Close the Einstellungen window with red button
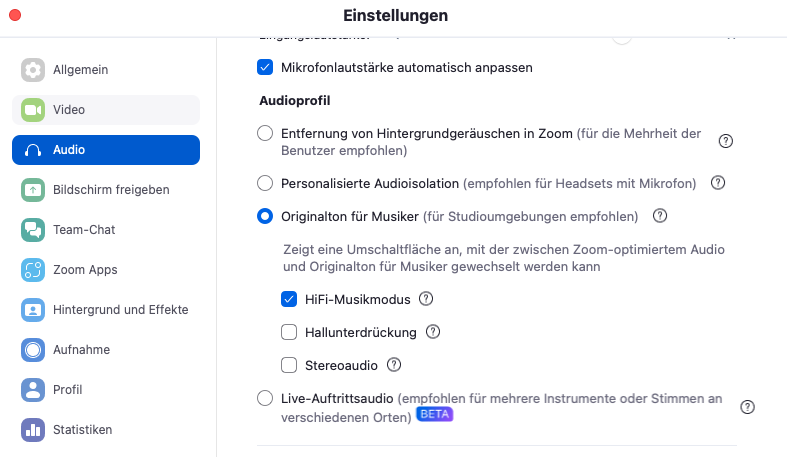The image size is (787, 457). click(15, 15)
